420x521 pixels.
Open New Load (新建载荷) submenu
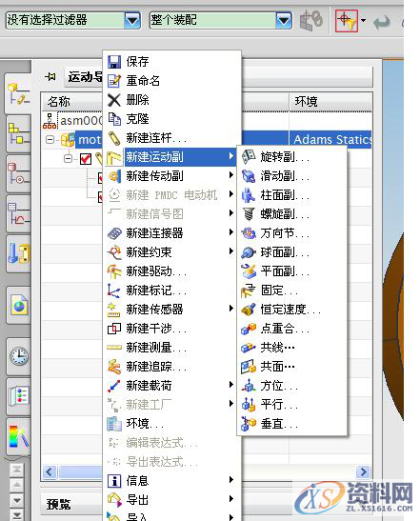[171, 386]
